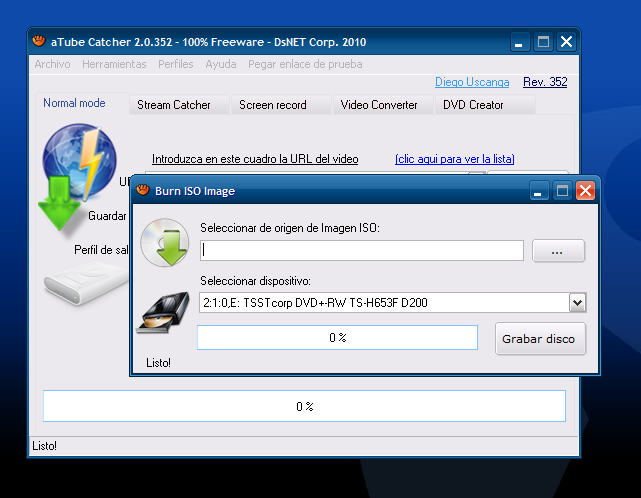641x498 pixels.
Task: Click the Burn ISO Image dialog title icon
Action: pos(143,190)
